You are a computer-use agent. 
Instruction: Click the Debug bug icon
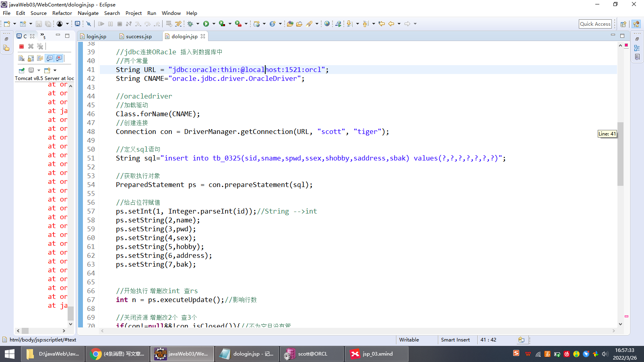[190, 24]
